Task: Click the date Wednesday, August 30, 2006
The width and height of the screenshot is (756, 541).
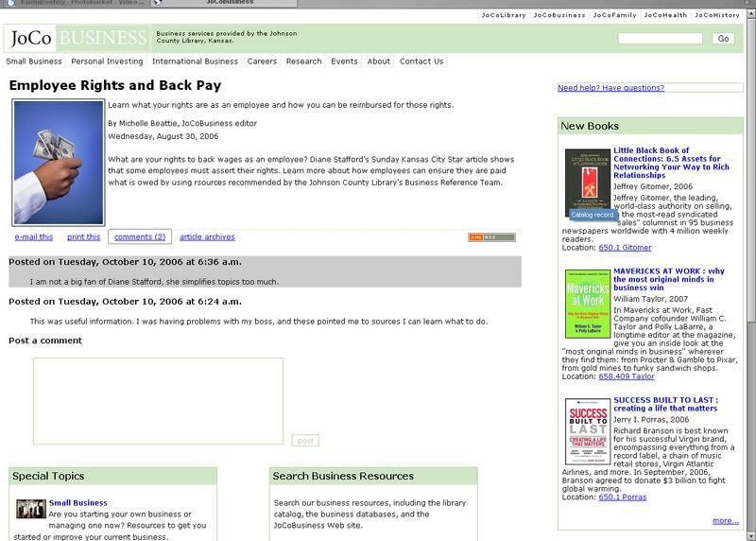Action: (163, 136)
